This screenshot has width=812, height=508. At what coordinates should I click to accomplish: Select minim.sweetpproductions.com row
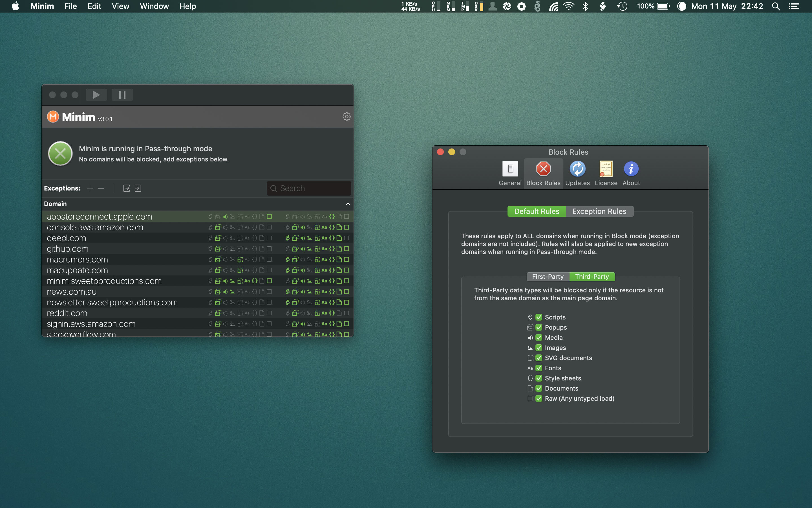[198, 281]
